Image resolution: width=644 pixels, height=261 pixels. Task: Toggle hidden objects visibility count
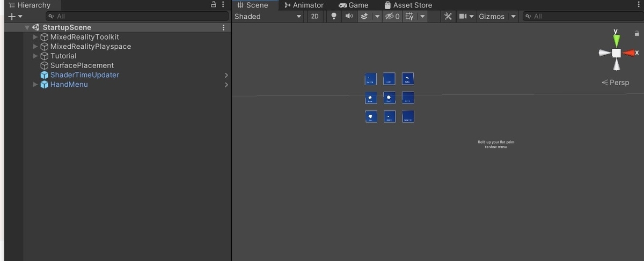point(392,17)
